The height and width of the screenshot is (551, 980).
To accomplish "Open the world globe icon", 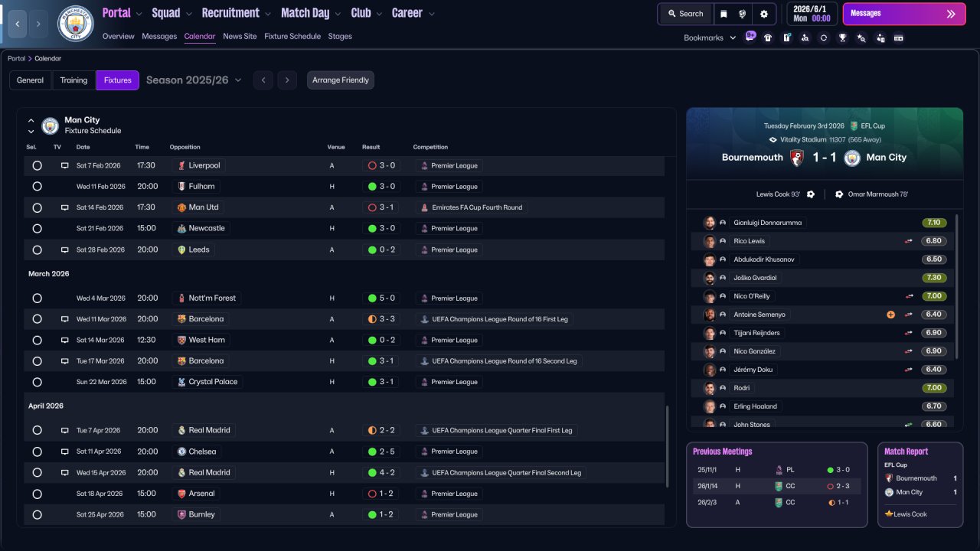I will coord(743,14).
